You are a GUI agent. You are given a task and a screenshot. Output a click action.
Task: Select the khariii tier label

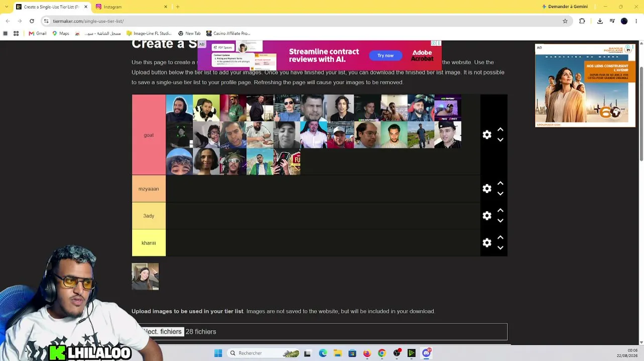point(149,243)
